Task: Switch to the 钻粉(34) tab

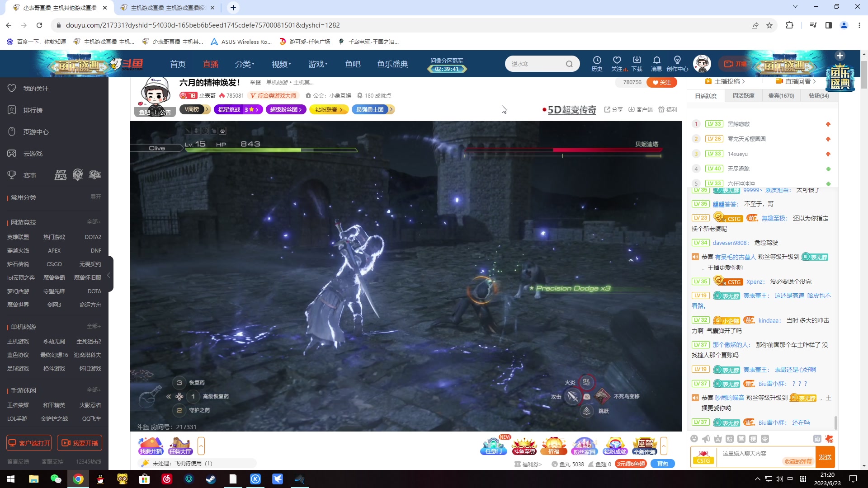Action: (819, 96)
